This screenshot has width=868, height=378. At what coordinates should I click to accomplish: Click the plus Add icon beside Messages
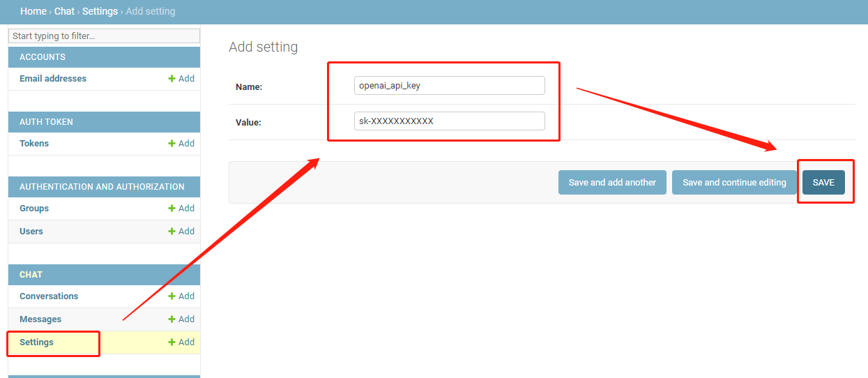point(172,319)
